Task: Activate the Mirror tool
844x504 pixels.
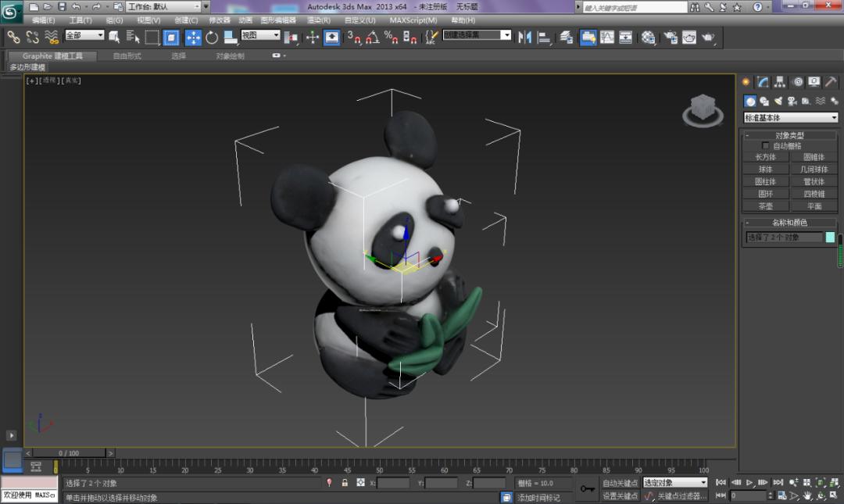Action: coord(523,37)
